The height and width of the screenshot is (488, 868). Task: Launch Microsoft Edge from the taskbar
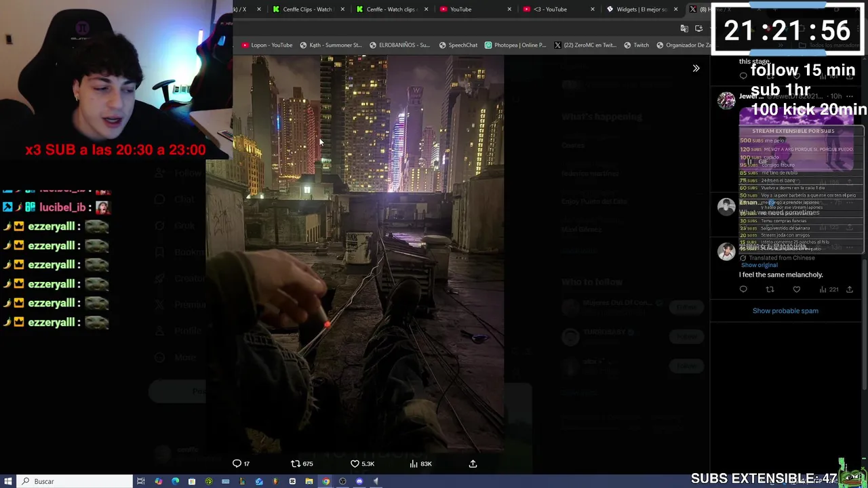(x=175, y=481)
